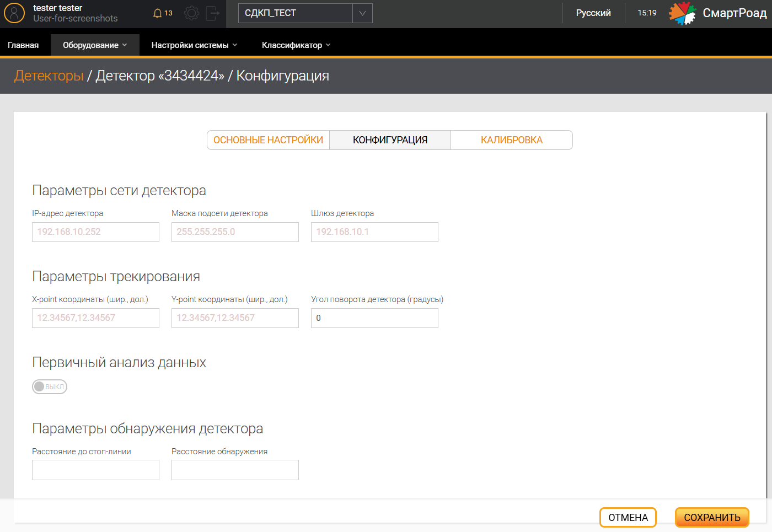The image size is (772, 532).
Task: Expand the Настройки системы menu
Action: (194, 45)
